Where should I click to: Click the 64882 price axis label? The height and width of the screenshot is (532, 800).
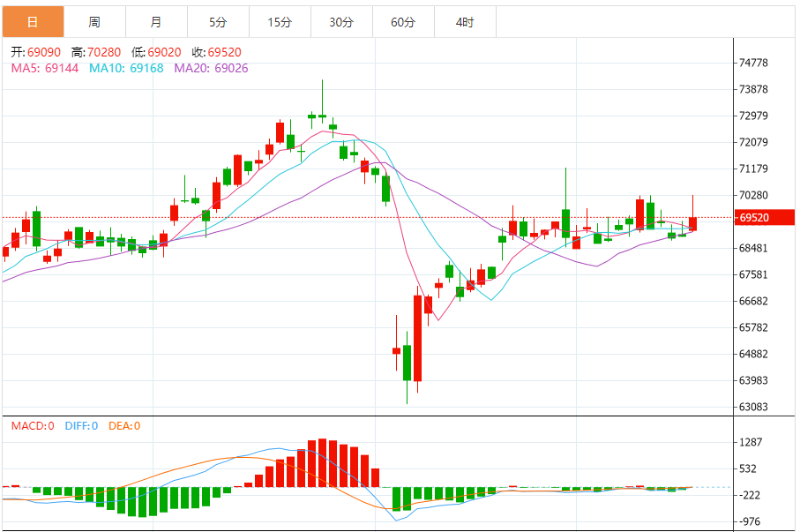(753, 354)
